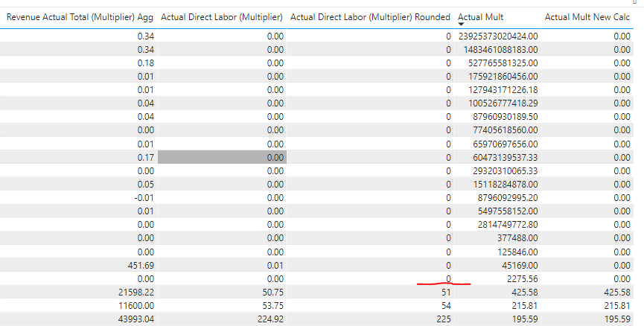This screenshot has width=644, height=326.
Task: Select the revenue value 451.69
Action: [x=141, y=265]
